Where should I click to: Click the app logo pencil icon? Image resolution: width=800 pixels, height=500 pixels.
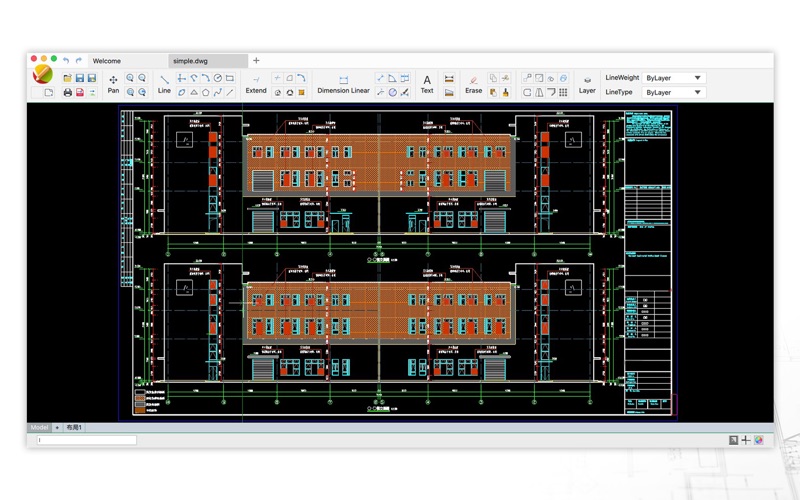click(x=43, y=74)
